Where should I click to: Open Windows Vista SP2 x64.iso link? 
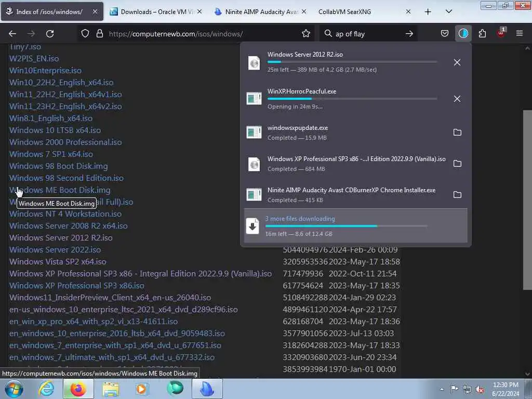coord(57,262)
